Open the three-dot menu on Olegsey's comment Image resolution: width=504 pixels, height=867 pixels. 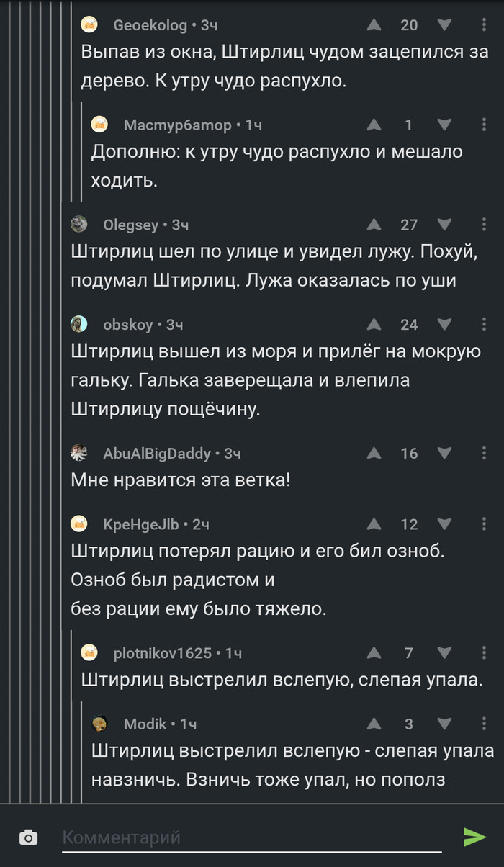[484, 225]
